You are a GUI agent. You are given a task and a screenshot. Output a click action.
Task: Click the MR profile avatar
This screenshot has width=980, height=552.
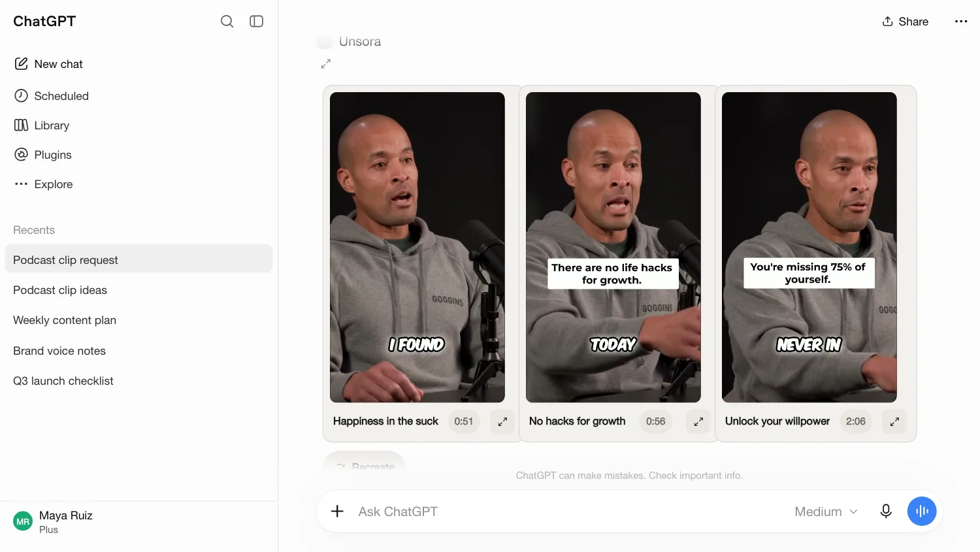23,521
